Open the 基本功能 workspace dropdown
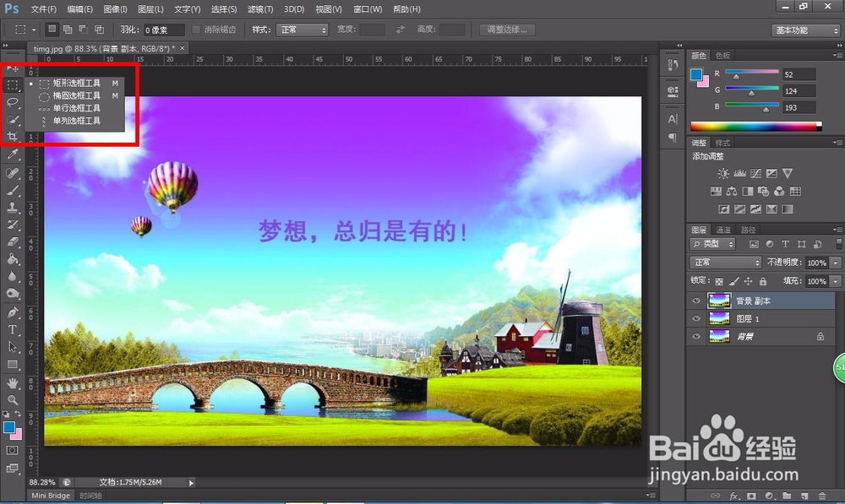This screenshot has width=845, height=504. tap(805, 30)
